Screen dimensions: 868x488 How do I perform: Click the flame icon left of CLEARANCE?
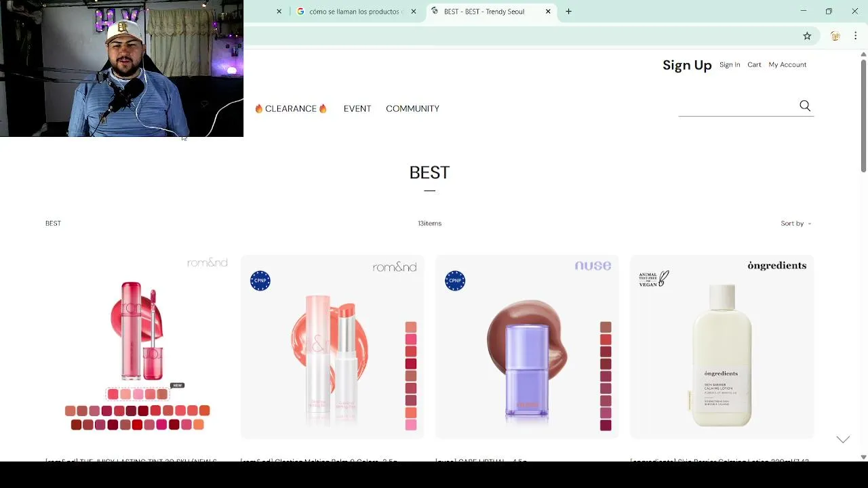coord(259,108)
